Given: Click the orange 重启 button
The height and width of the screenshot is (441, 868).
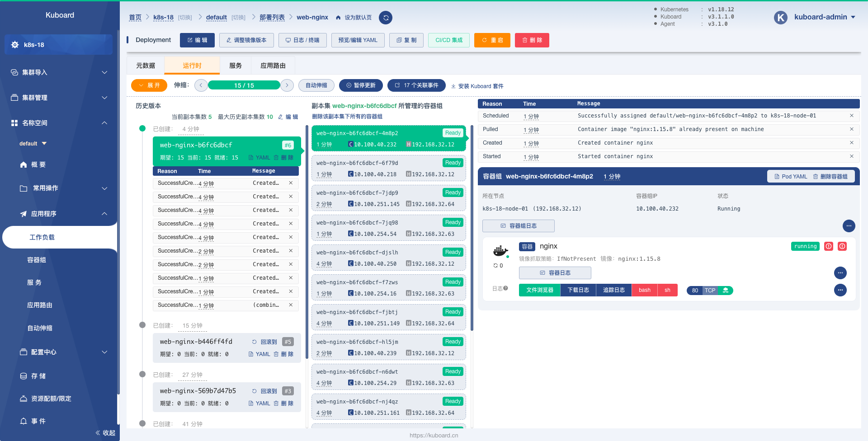Looking at the screenshot, I should coord(492,40).
